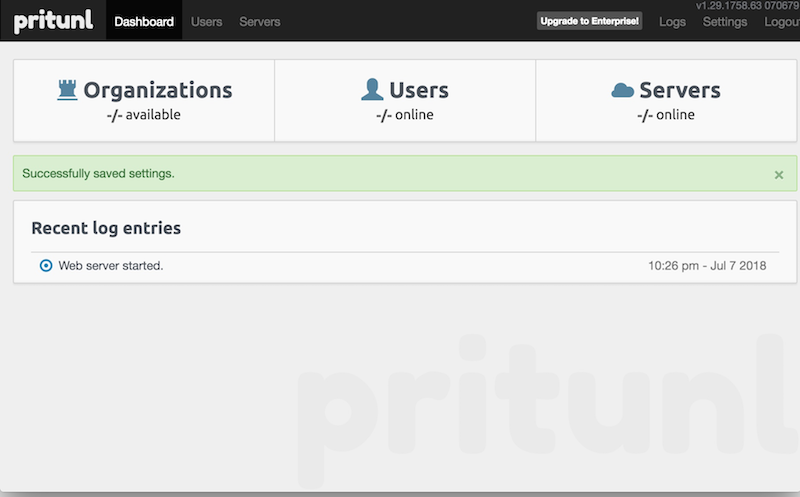Click the Servers cloud icon
This screenshot has height=497, width=800.
coord(622,90)
